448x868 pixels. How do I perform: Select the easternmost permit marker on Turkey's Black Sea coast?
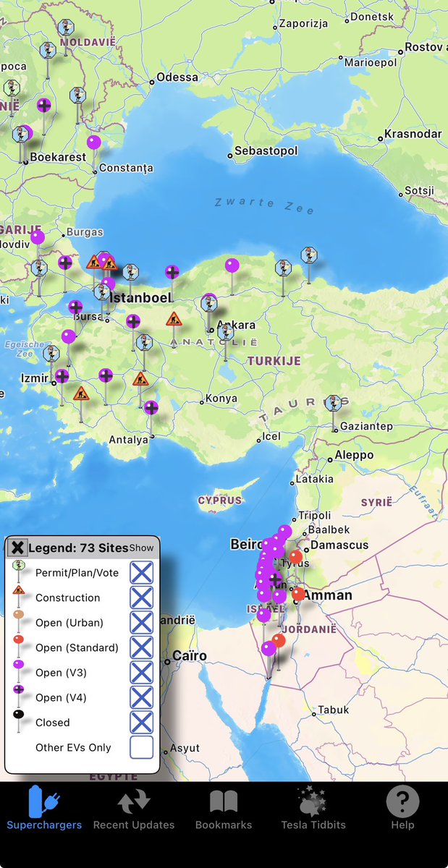[309, 255]
